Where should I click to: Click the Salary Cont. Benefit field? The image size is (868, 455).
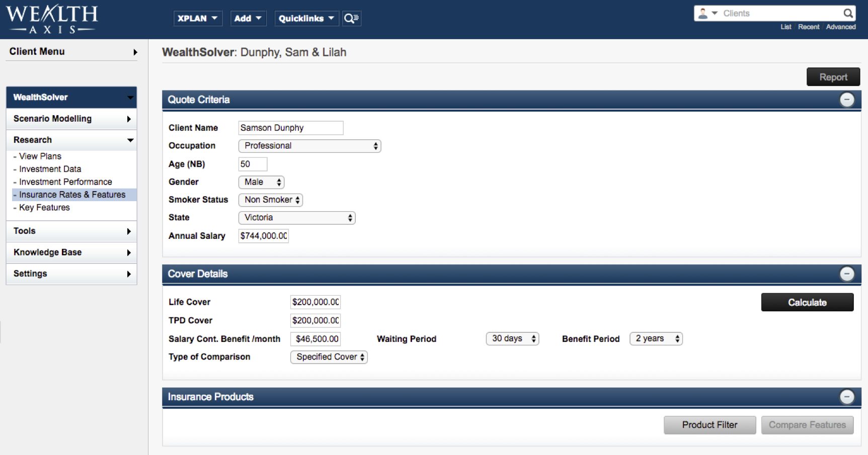pyautogui.click(x=315, y=339)
